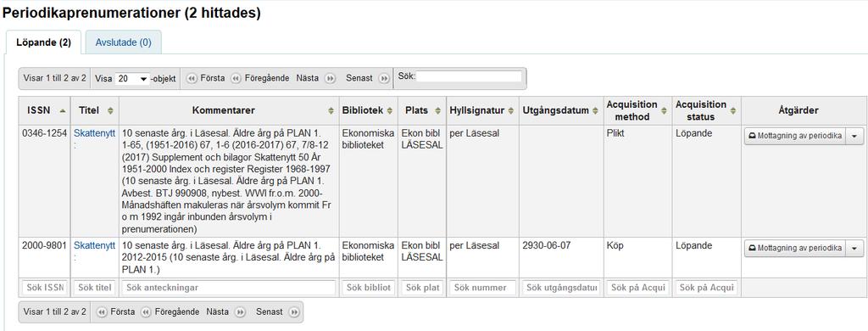
Task: Sort by Bibliotek column header
Action: point(368,110)
